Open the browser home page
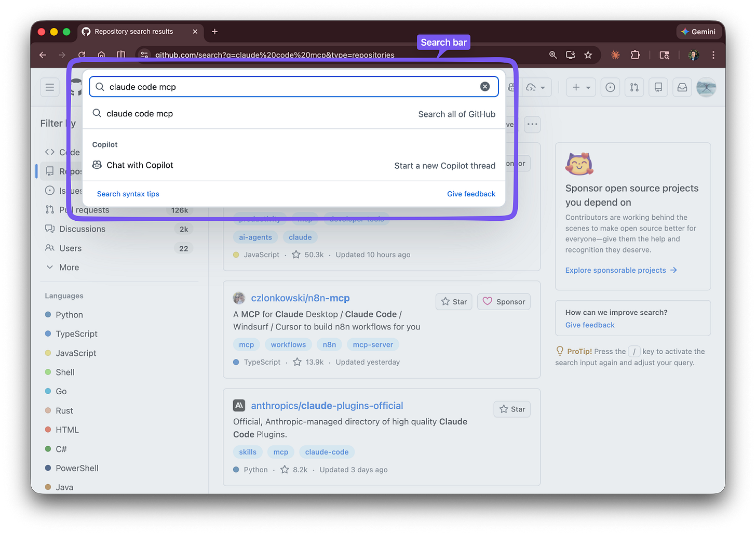This screenshot has height=534, width=756. click(x=102, y=55)
